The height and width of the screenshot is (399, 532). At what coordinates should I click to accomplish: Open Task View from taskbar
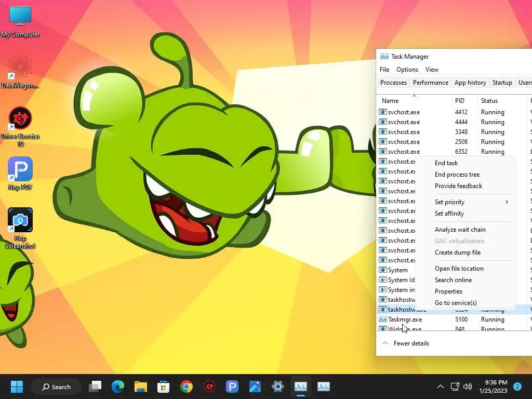click(x=95, y=387)
